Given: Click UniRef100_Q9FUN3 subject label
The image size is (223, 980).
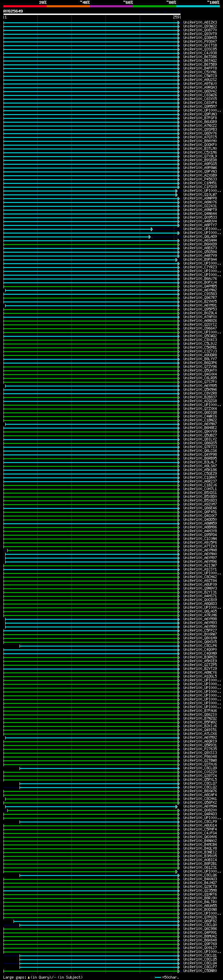Looking at the screenshot, I should pyautogui.click(x=200, y=114).
